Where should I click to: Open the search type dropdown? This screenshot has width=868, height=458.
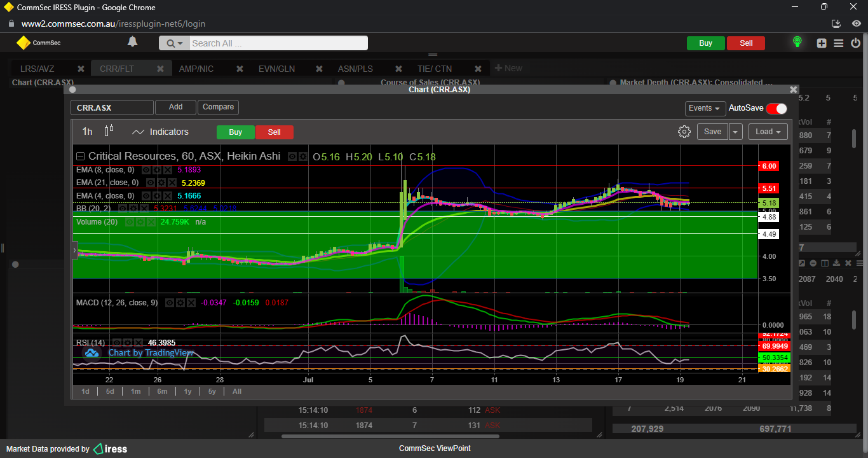pyautogui.click(x=174, y=43)
